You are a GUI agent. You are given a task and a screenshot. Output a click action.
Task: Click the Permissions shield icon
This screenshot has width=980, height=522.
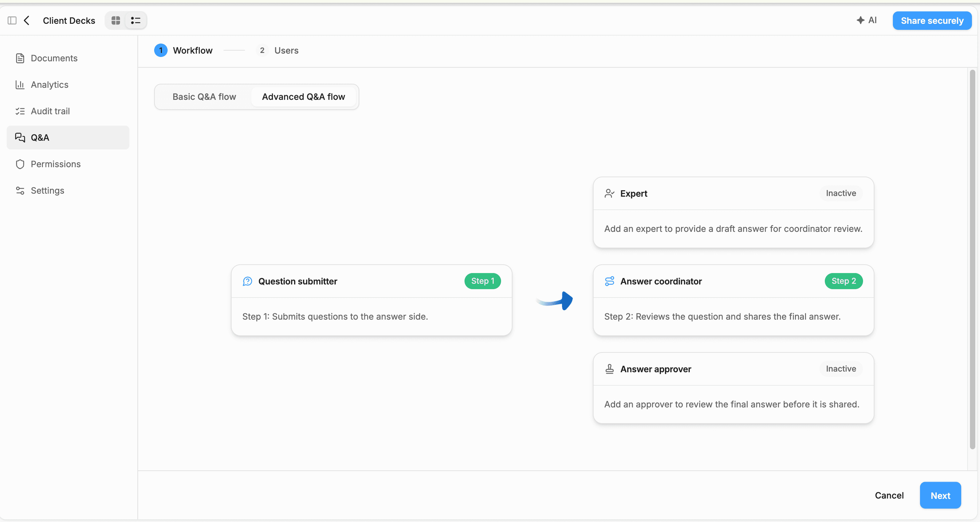tap(20, 164)
